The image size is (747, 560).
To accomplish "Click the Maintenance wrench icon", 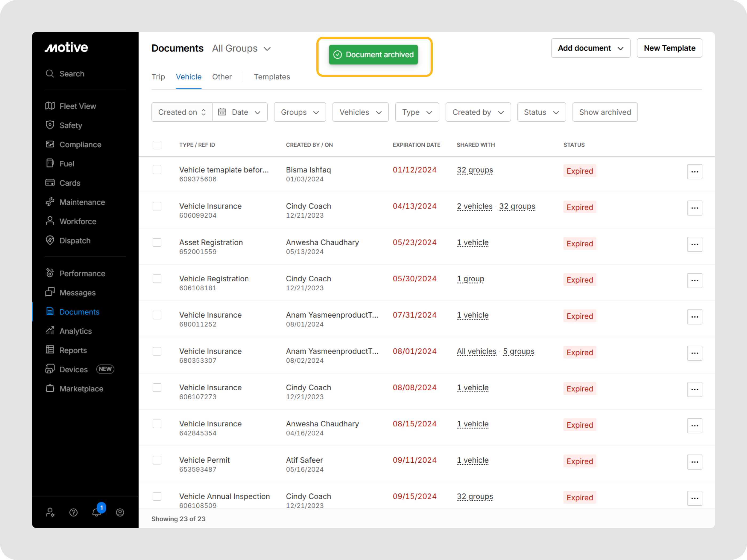I will pos(50,202).
